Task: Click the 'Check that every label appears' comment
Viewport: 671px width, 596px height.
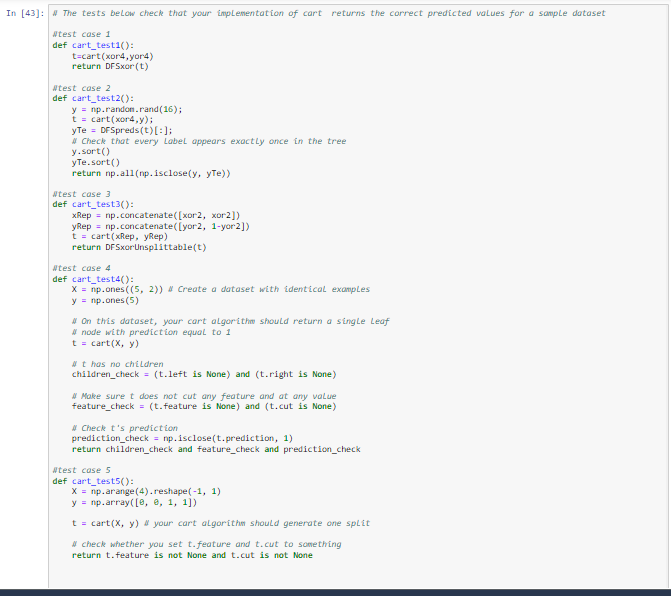Action: point(209,141)
